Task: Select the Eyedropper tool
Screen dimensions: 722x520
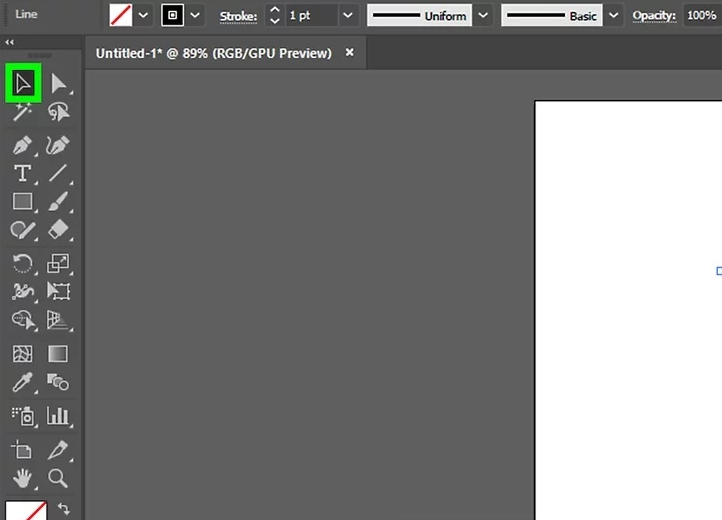Action: 23,382
